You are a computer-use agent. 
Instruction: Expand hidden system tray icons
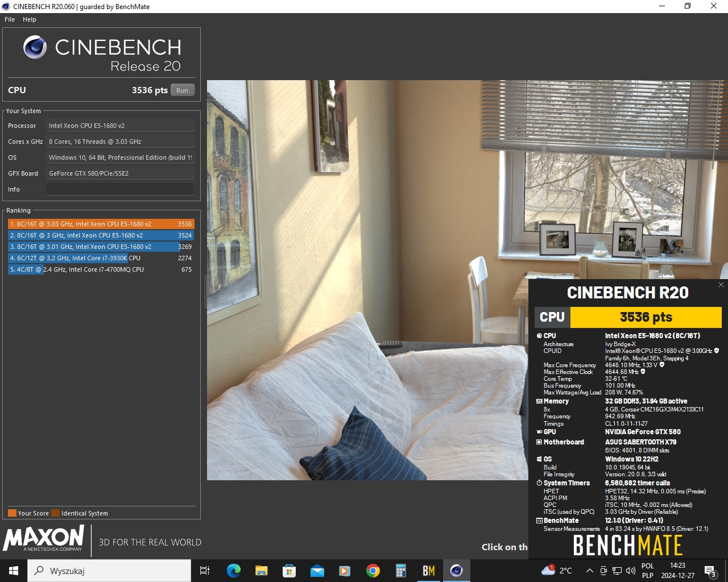(589, 571)
